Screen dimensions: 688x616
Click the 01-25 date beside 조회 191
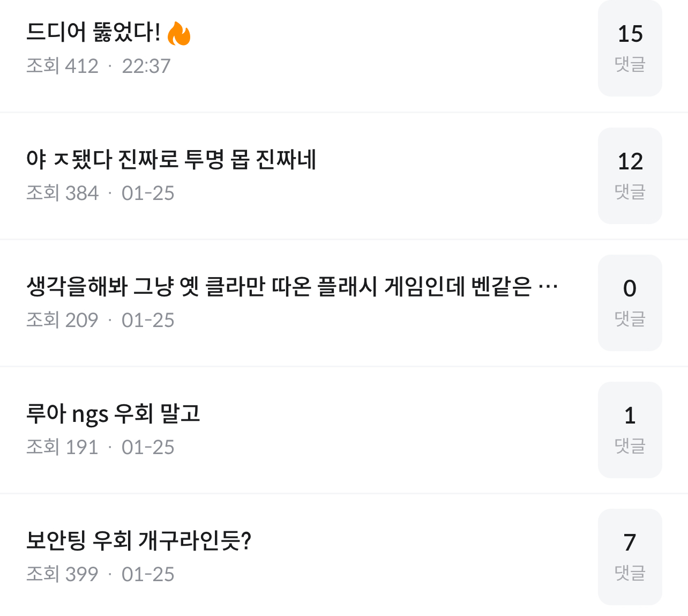148,447
